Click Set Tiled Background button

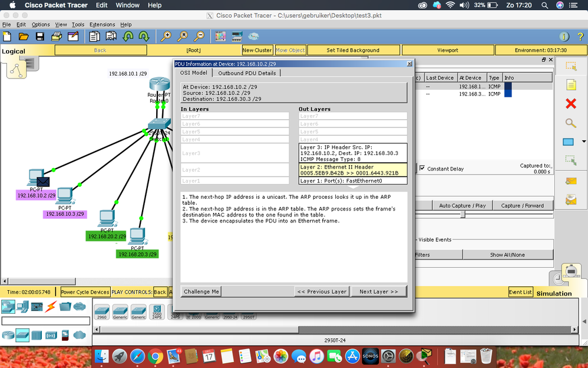pyautogui.click(x=353, y=50)
